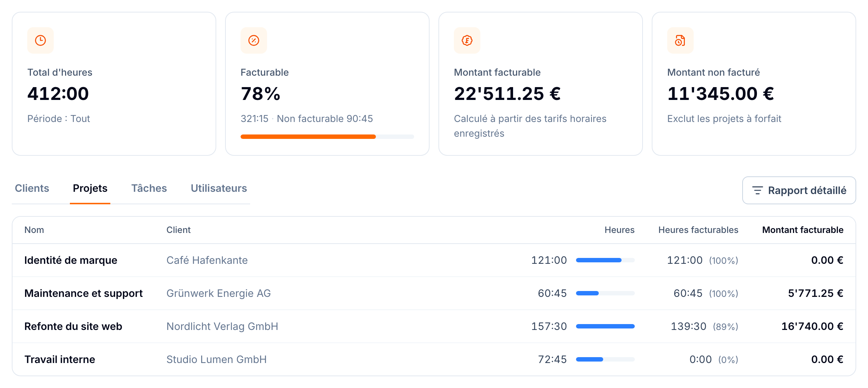
Task: Click the 412:00 total hours value
Action: click(58, 93)
